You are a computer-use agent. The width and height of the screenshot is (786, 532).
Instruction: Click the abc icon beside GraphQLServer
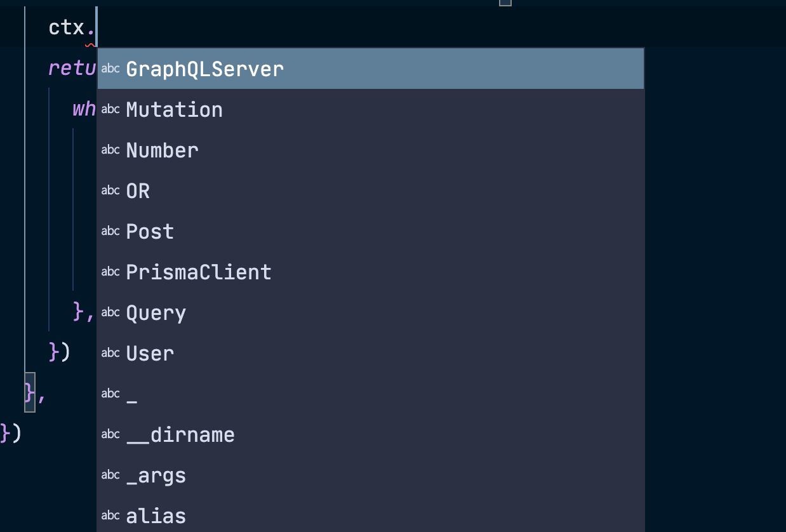coord(110,68)
